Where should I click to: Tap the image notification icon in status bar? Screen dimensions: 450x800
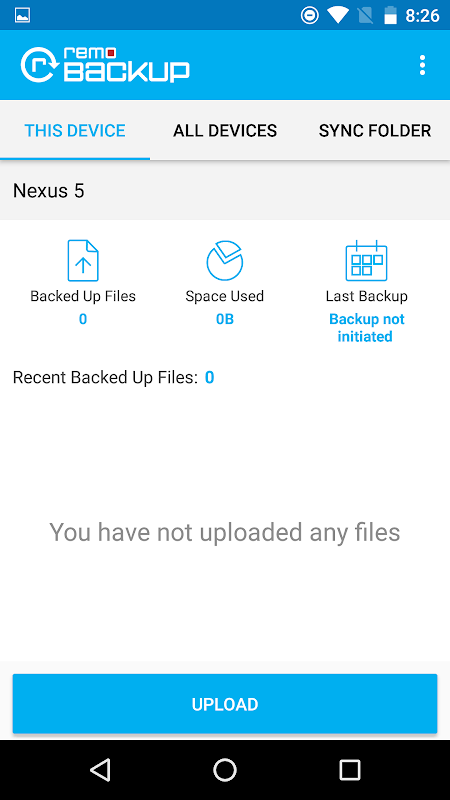pos(22,15)
